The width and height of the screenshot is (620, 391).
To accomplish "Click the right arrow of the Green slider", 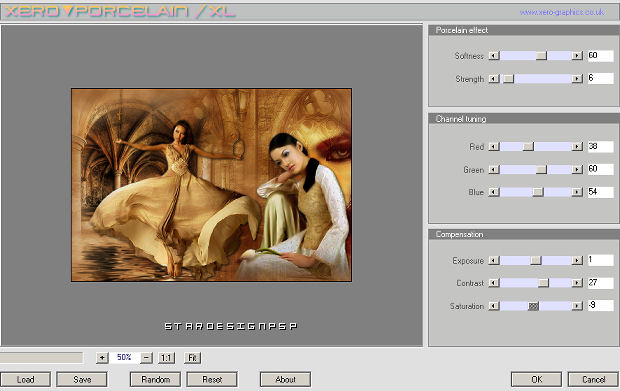I will 577,170.
